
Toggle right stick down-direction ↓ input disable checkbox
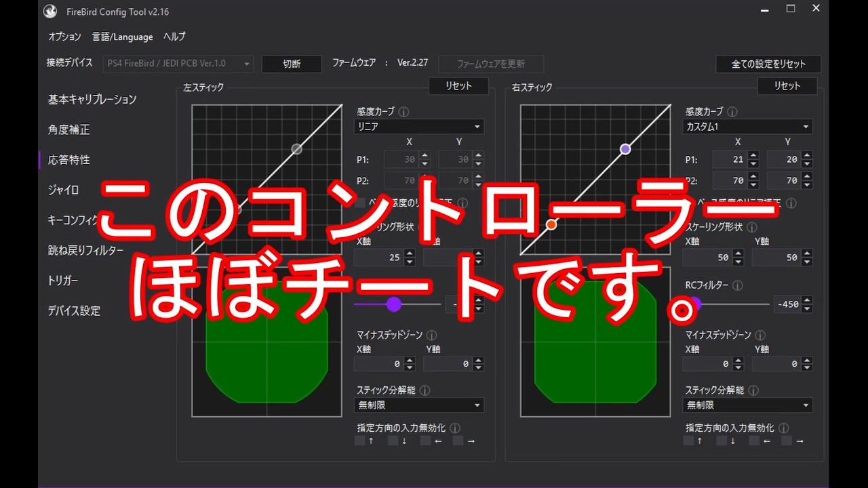coord(721,441)
